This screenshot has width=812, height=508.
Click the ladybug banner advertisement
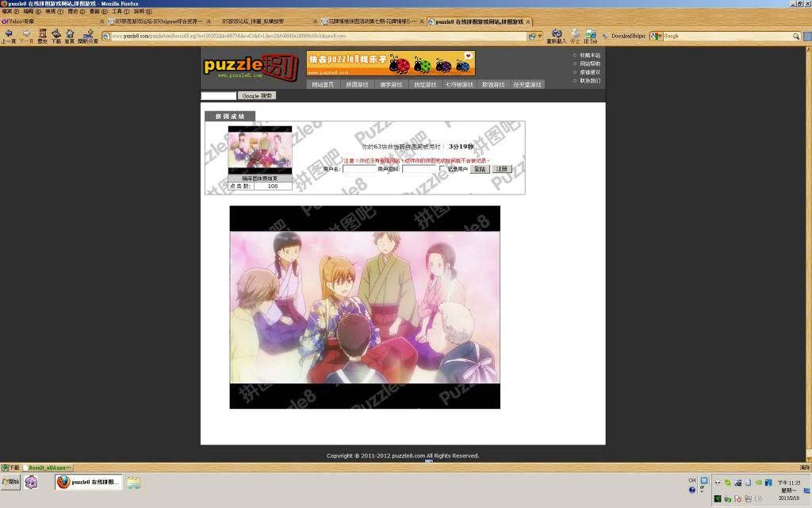(x=391, y=63)
